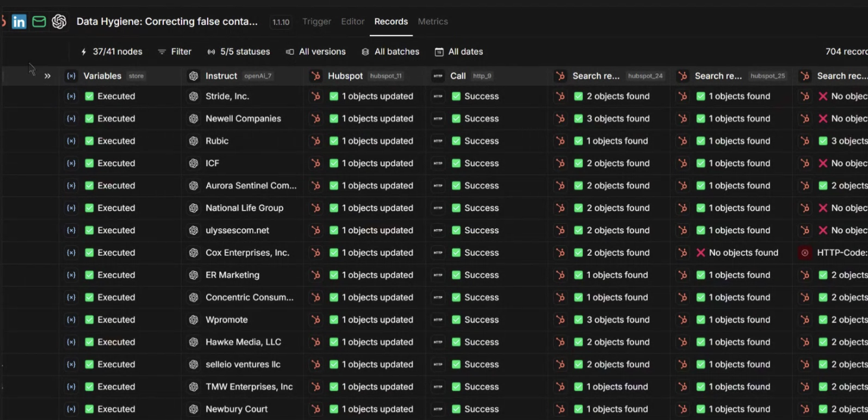Click the Stride, Inc. cell
Screen dimensions: 868x420
(x=242, y=96)
